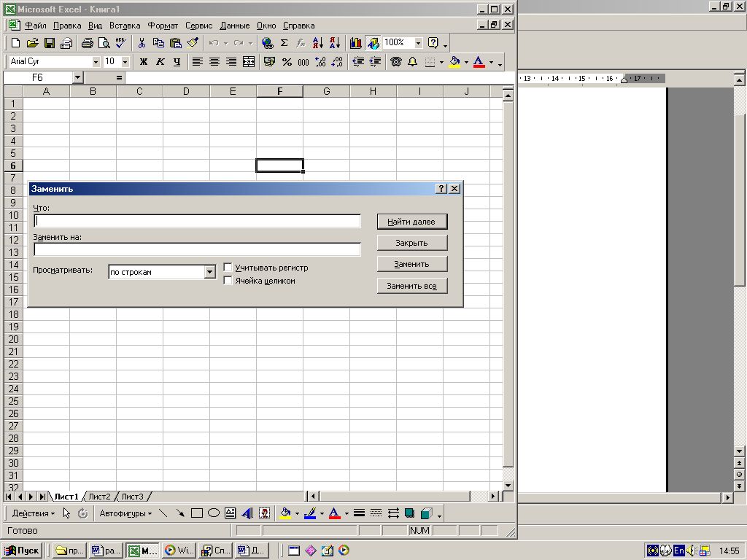The image size is (747, 560).
Task: Open the font size dropdown
Action: (125, 62)
